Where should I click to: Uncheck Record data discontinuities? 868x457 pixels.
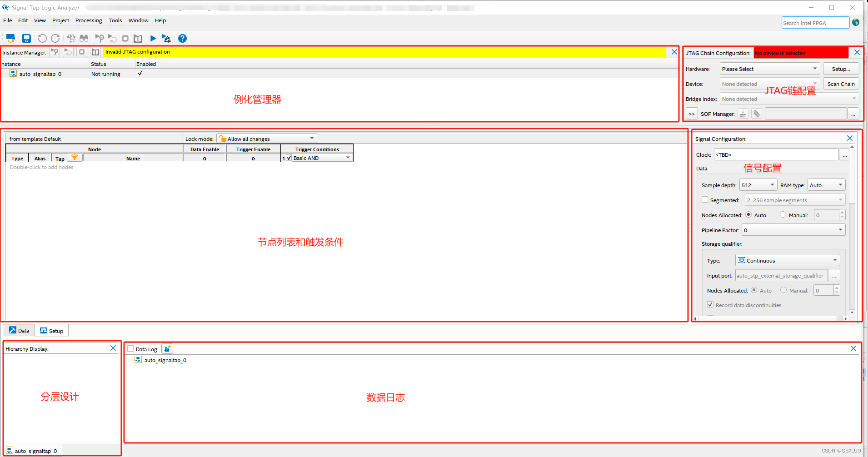point(710,305)
